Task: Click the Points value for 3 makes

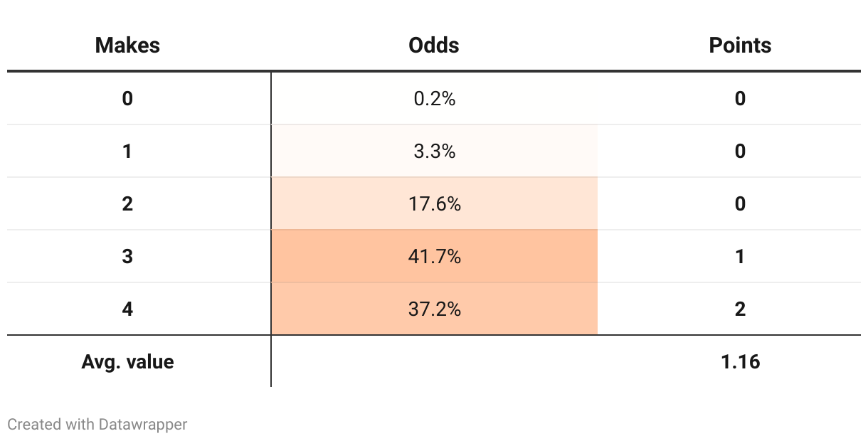Action: point(740,256)
